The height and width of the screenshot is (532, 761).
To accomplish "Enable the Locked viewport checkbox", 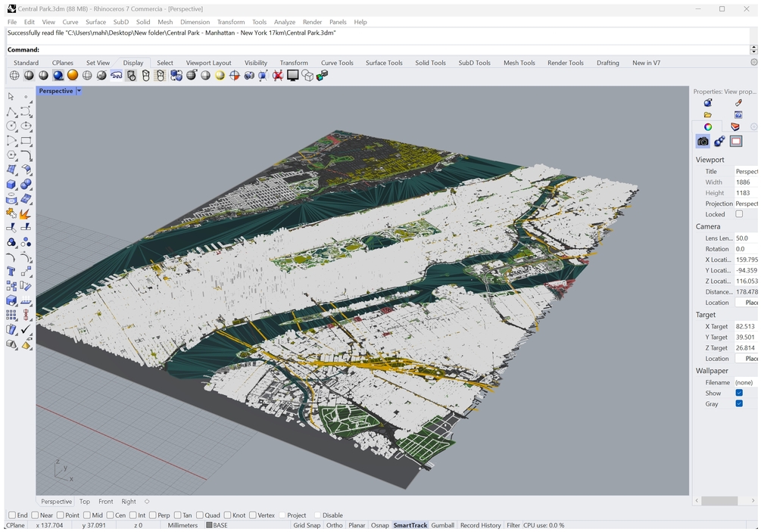I will 739,214.
